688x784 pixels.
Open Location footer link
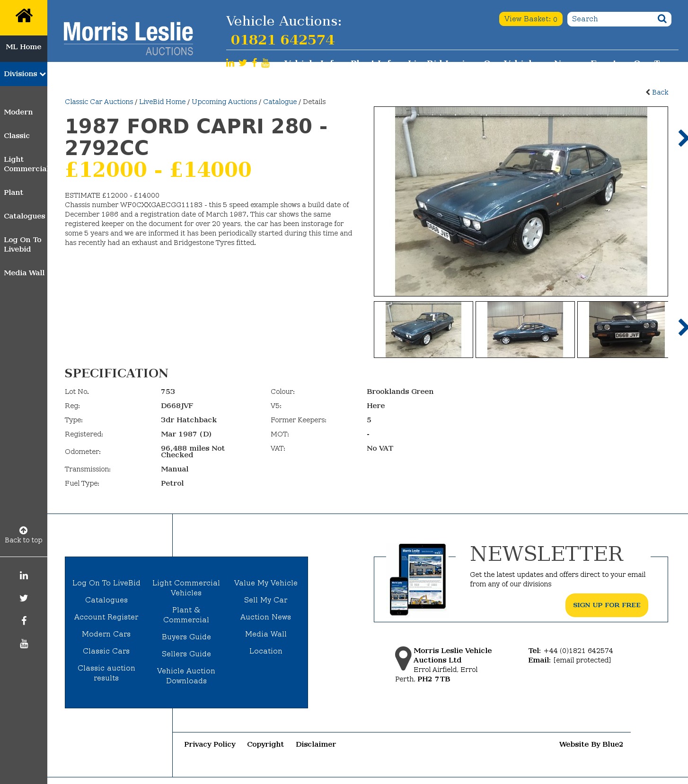coord(266,651)
